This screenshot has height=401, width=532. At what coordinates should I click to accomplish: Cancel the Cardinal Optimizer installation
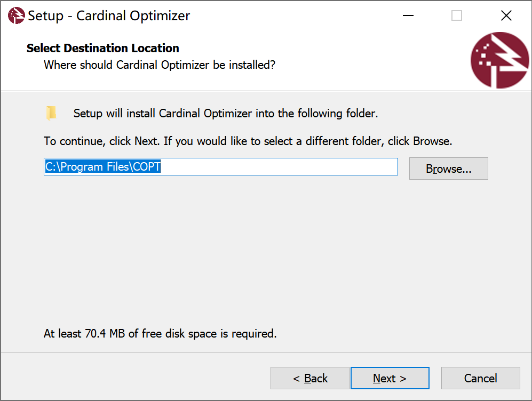480,378
